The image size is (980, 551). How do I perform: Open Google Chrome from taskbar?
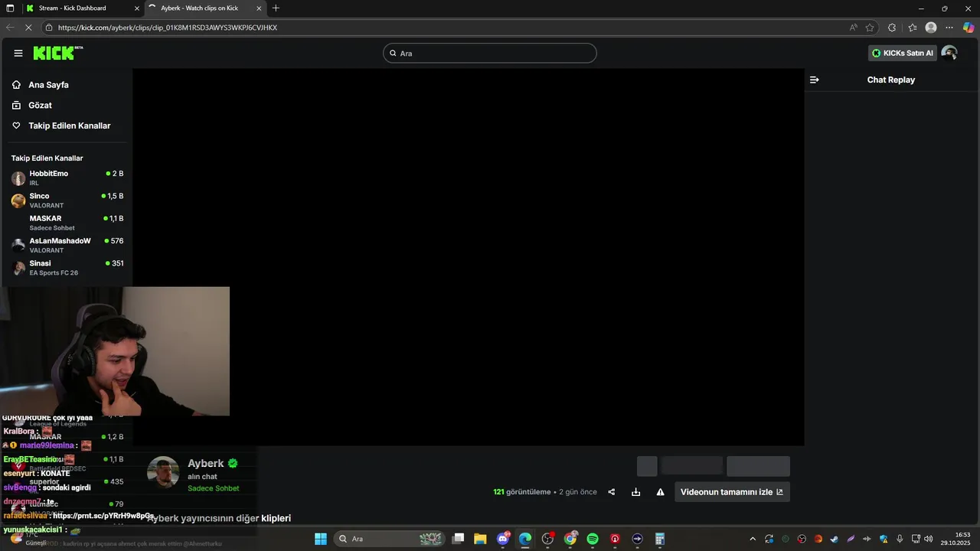tap(570, 539)
